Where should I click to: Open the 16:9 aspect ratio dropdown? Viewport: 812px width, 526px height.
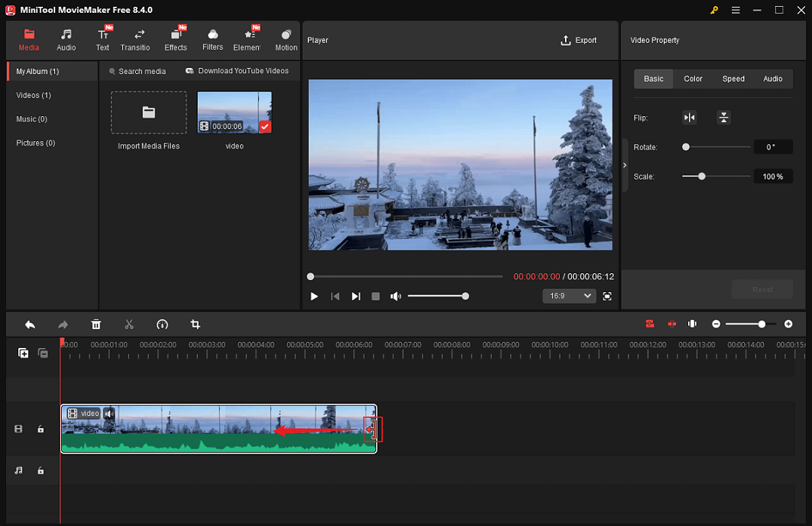(569, 296)
